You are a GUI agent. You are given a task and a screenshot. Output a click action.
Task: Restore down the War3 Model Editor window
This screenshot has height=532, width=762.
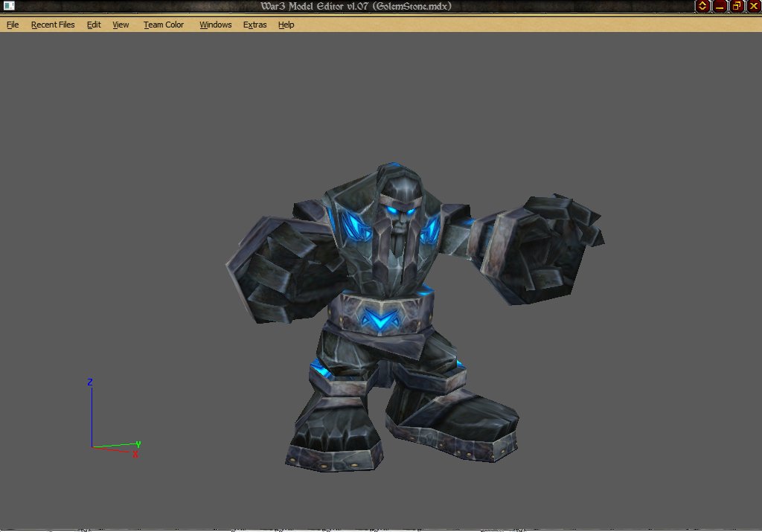(737, 6)
